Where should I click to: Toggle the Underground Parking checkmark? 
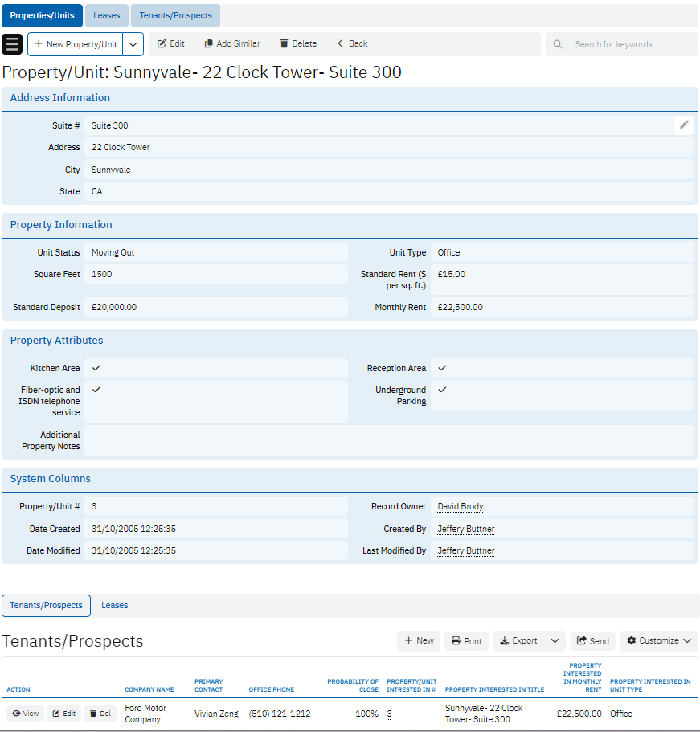tap(442, 390)
